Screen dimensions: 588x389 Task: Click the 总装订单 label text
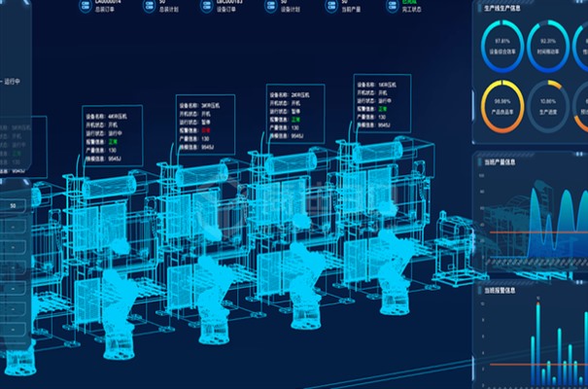click(x=105, y=10)
